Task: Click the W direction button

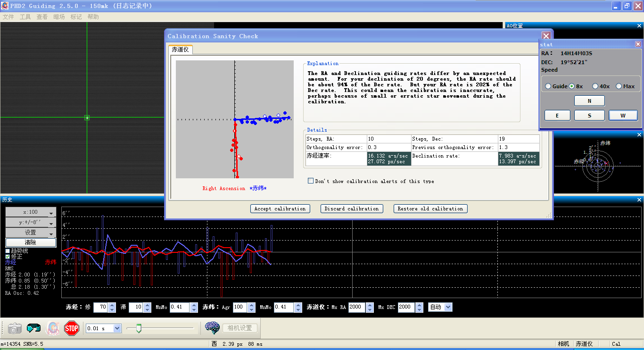Action: 623,115
